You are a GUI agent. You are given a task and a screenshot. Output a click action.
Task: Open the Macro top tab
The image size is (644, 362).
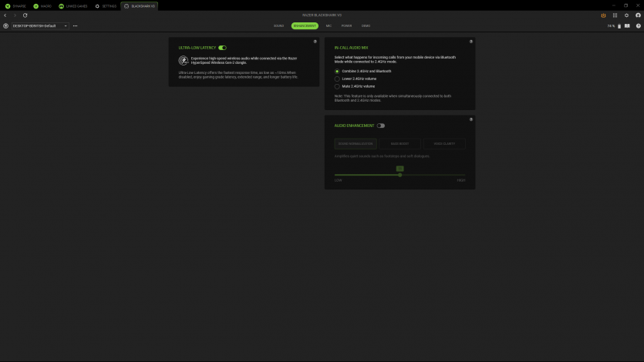pyautogui.click(x=42, y=5)
